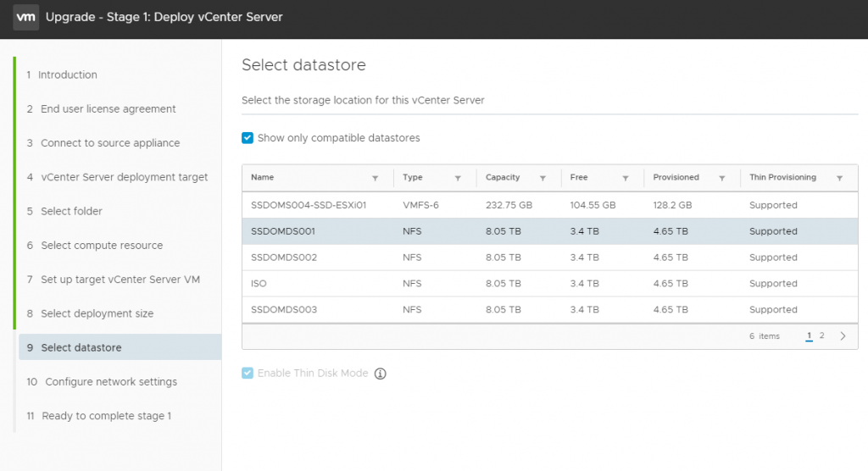Viewport: 868px width, 471px height.
Task: Open filter for Type column
Action: 458,178
